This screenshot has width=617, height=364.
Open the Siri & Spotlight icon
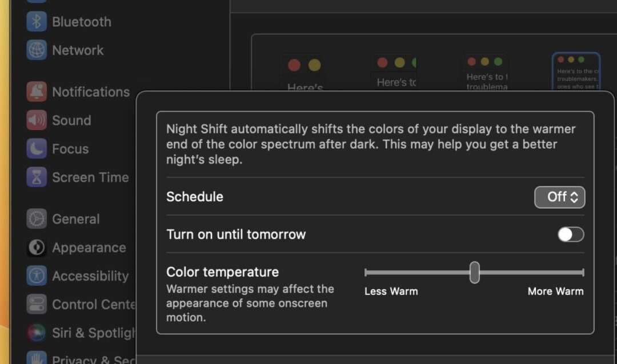click(37, 333)
